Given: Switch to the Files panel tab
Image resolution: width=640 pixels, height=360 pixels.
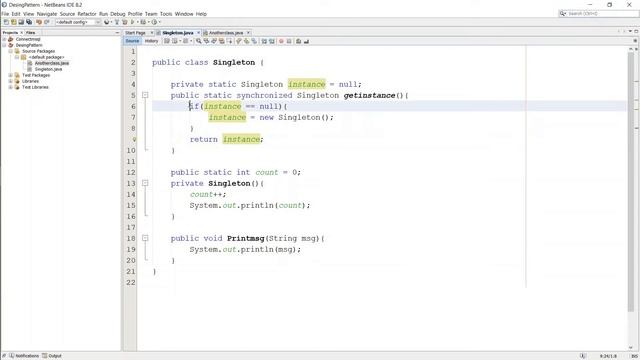Looking at the screenshot, I should (31, 33).
